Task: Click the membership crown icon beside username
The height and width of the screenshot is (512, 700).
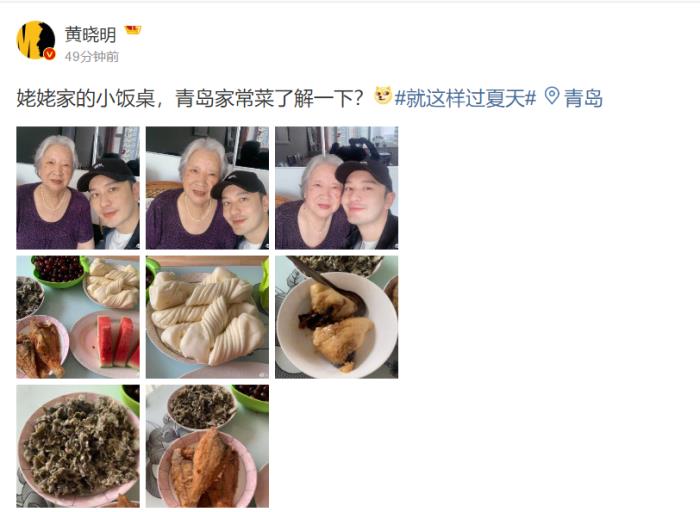Action: click(x=133, y=30)
